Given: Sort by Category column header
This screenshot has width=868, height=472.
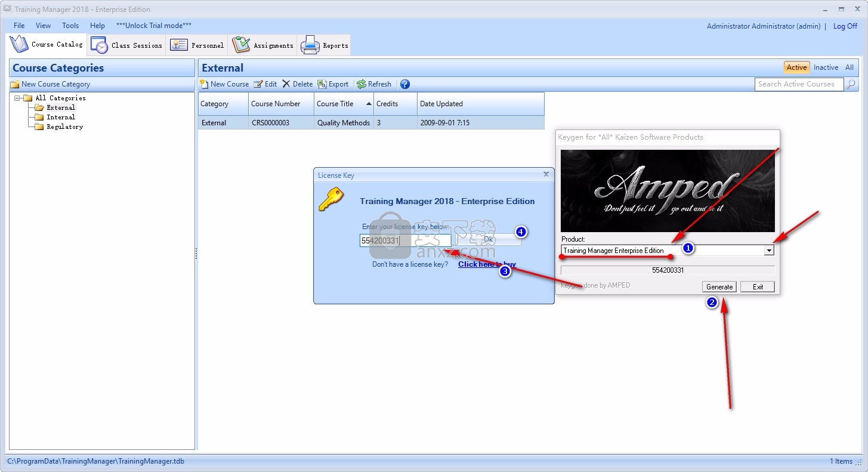Looking at the screenshot, I should click(223, 104).
